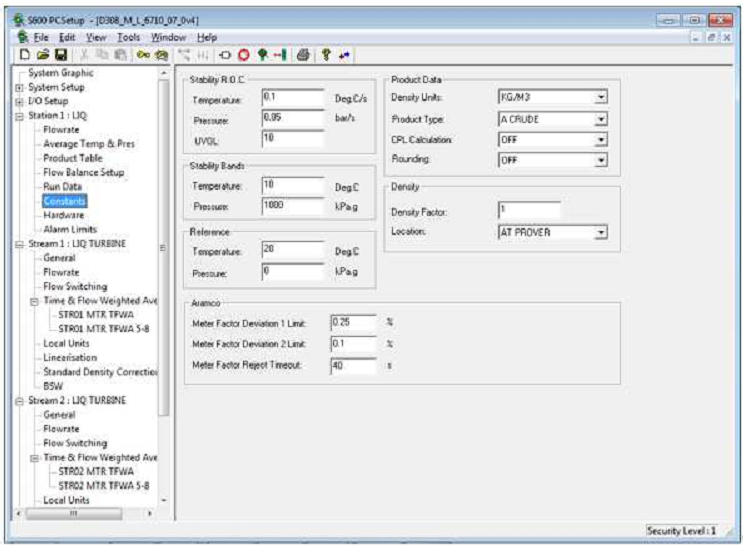
Task: Click the Cut scissors icon
Action: (x=84, y=55)
